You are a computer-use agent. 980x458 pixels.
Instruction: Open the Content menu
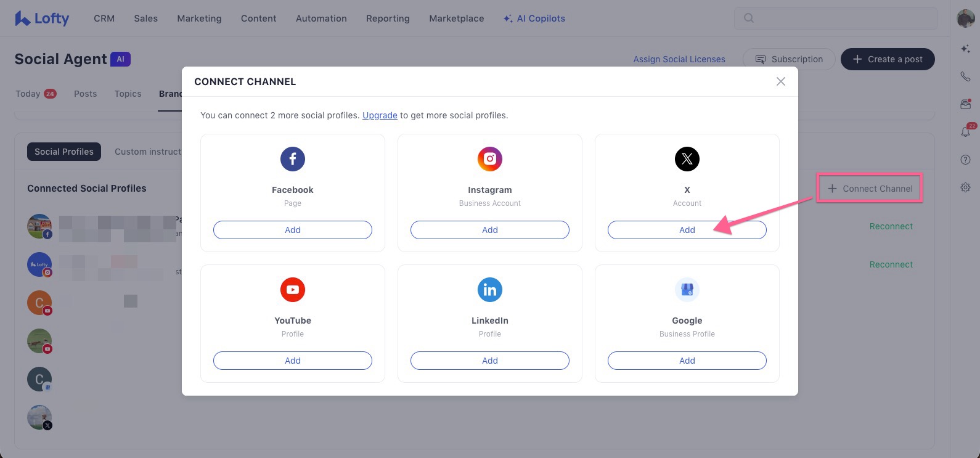coord(258,18)
